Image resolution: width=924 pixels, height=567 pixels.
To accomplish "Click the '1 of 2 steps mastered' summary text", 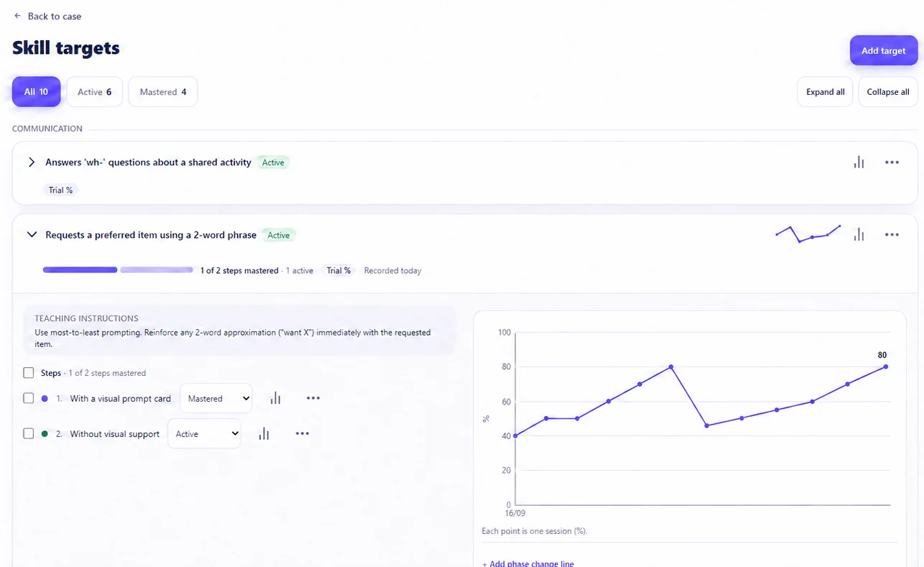I will (239, 271).
